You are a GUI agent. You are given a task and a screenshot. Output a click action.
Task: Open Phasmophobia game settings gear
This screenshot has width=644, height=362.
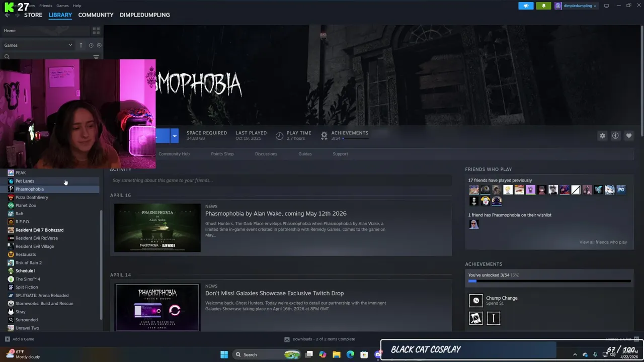pos(602,136)
